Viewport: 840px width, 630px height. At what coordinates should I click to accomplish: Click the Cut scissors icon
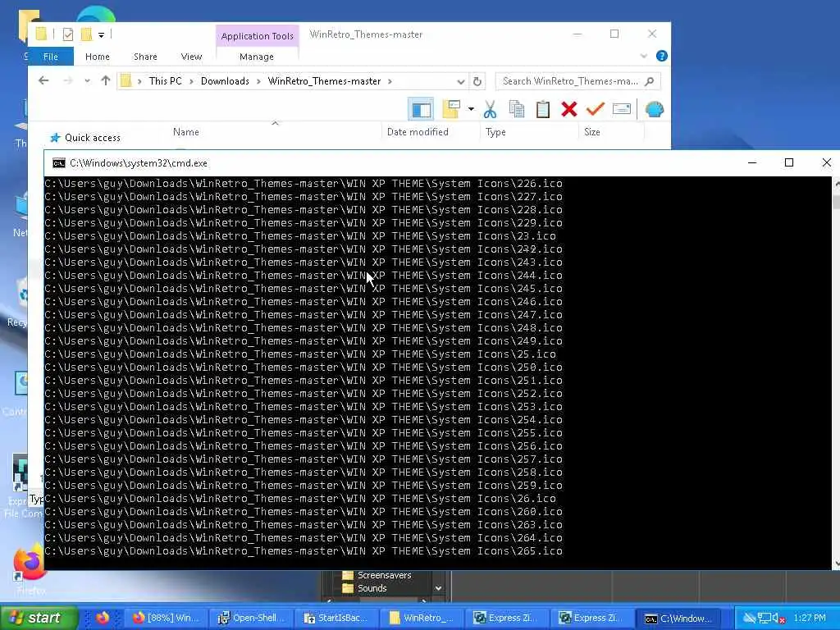[x=490, y=109]
